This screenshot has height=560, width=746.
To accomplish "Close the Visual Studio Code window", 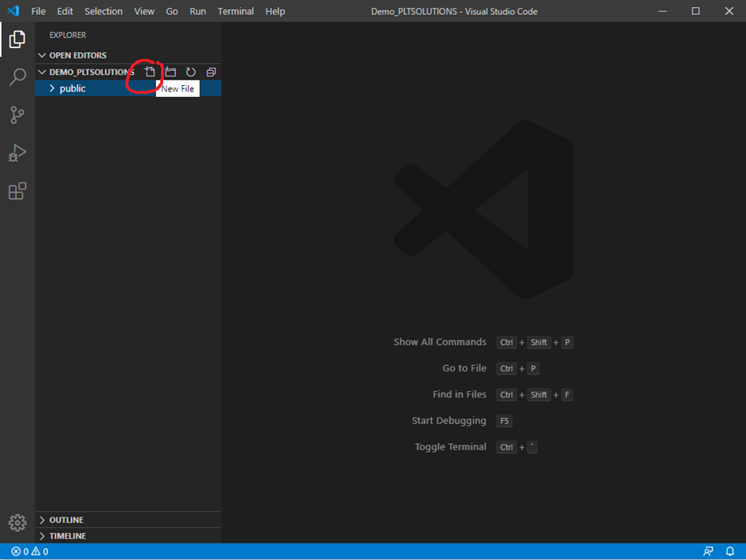I will pos(729,11).
